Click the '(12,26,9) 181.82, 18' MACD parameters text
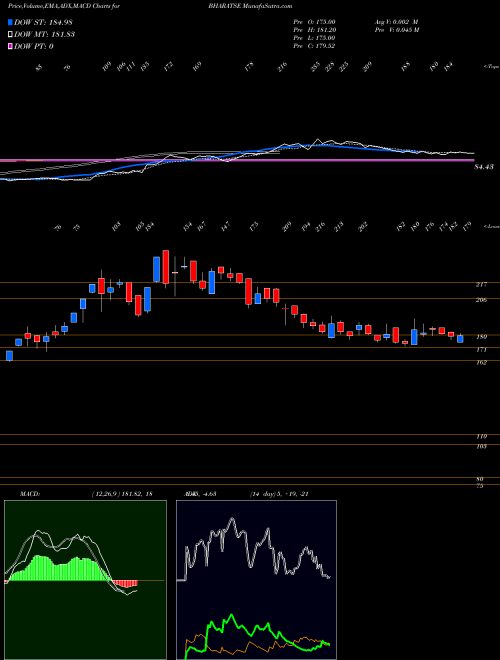The width and height of the screenshot is (500, 660). 122,494
